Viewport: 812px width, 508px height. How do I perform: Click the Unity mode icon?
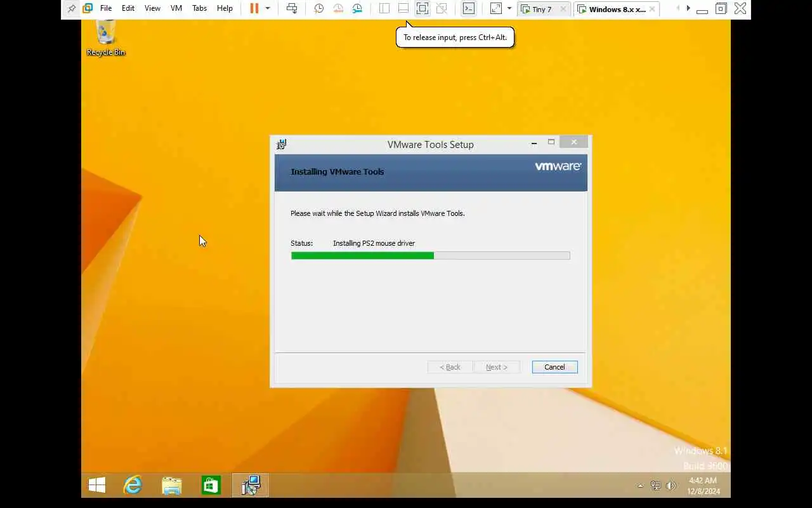click(442, 8)
